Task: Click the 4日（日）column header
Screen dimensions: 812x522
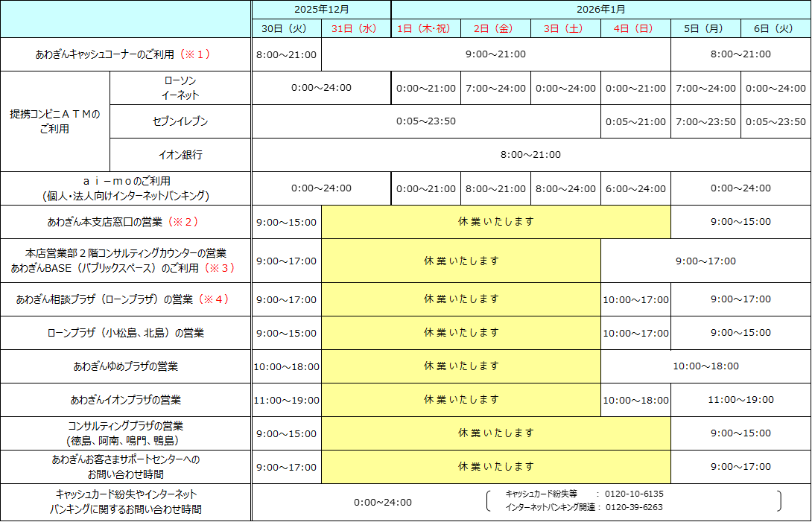Action: click(635, 28)
